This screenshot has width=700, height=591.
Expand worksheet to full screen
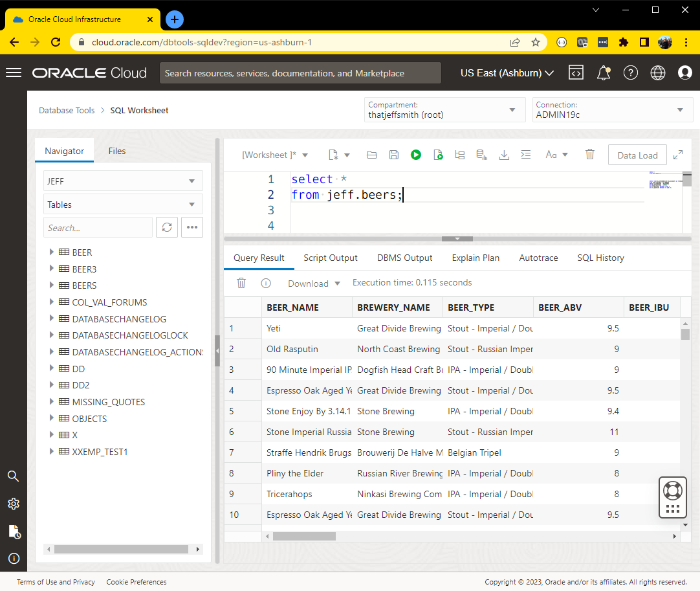click(x=677, y=155)
